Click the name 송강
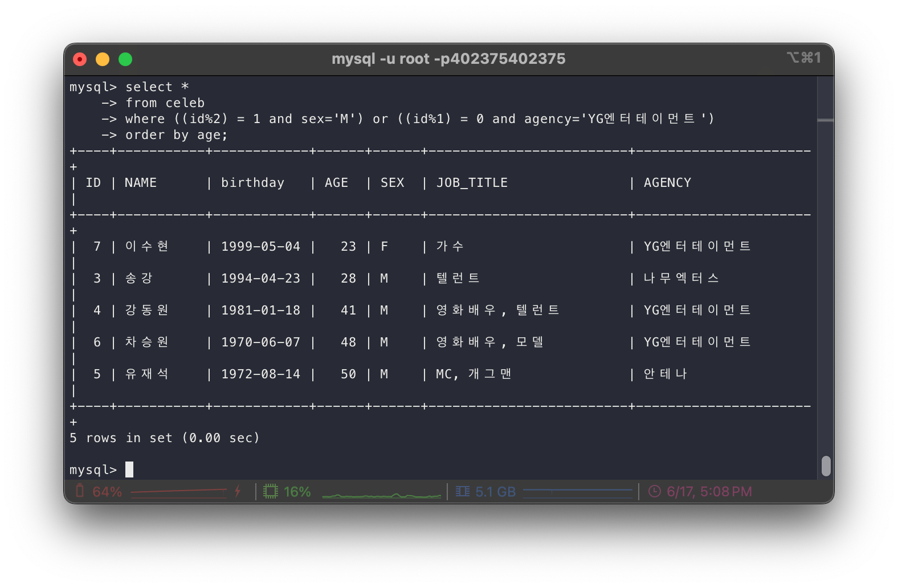 [x=138, y=278]
